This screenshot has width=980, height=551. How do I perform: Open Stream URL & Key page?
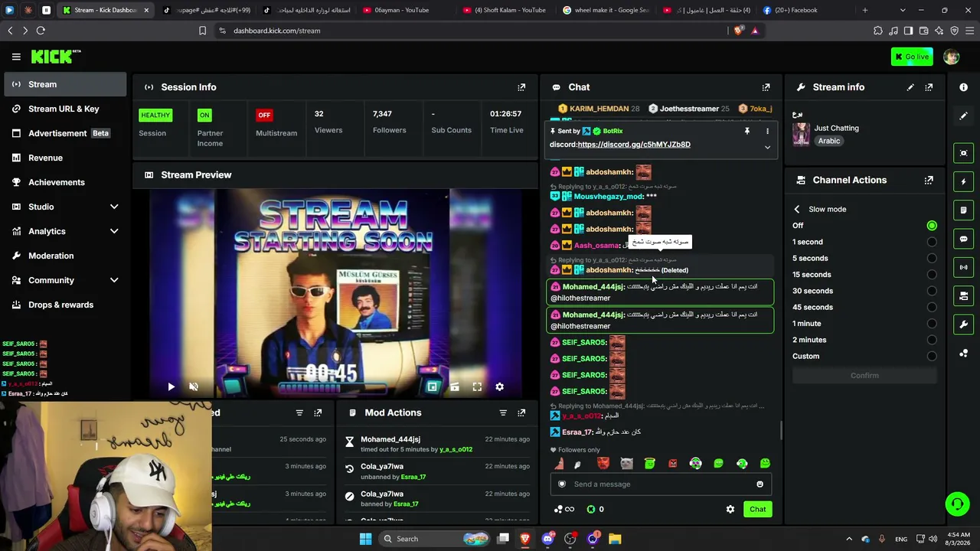tap(65, 109)
